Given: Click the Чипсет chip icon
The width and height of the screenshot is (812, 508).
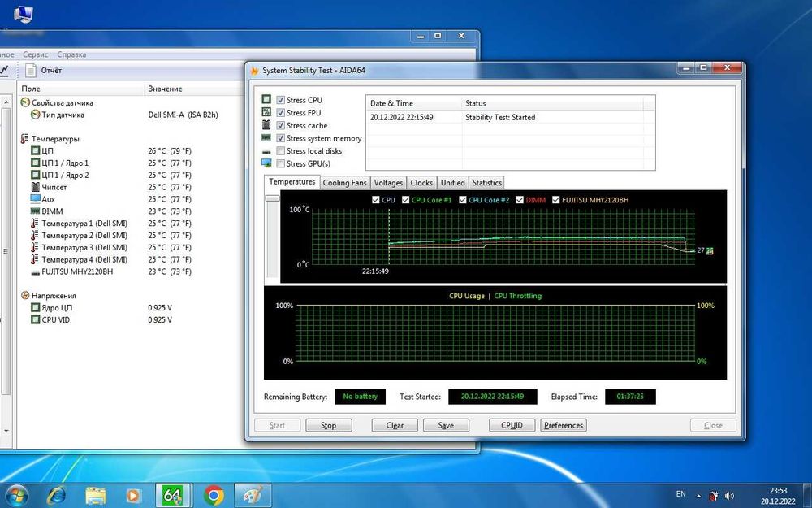Looking at the screenshot, I should pos(35,187).
